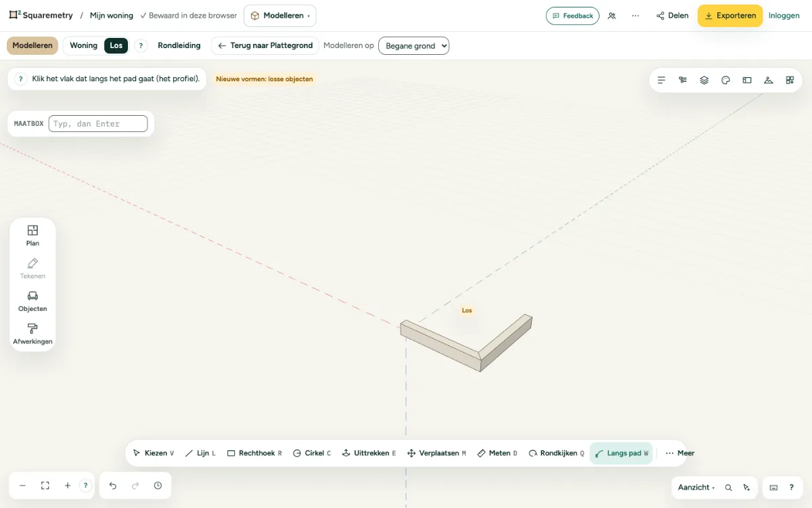
Task: Expand the Modelleren mode dropdown
Action: pyautogui.click(x=280, y=16)
